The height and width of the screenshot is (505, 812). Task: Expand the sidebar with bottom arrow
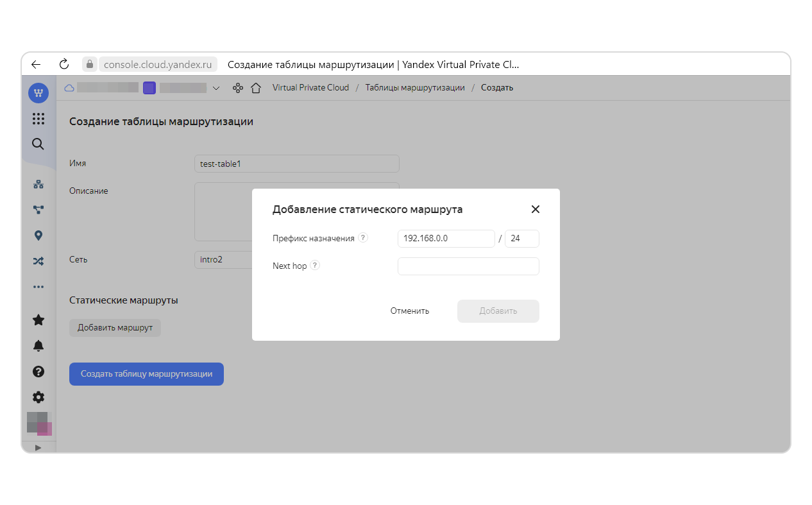38,447
